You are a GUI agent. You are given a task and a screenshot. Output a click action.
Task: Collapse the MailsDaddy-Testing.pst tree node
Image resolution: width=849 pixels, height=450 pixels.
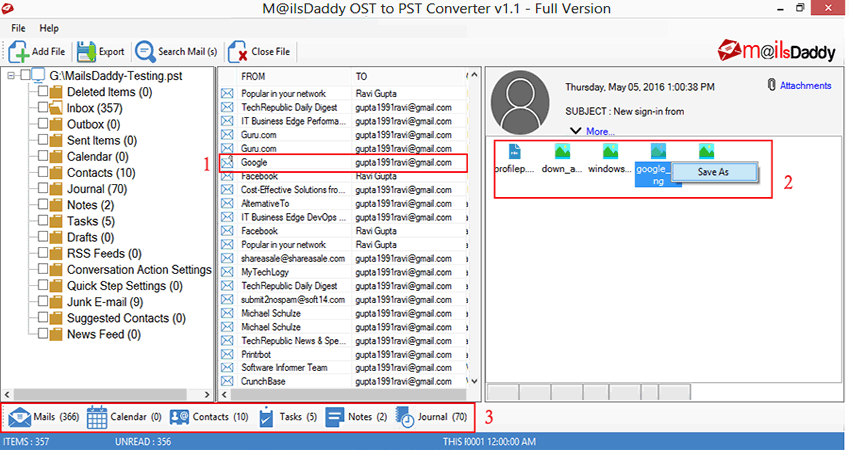point(11,76)
